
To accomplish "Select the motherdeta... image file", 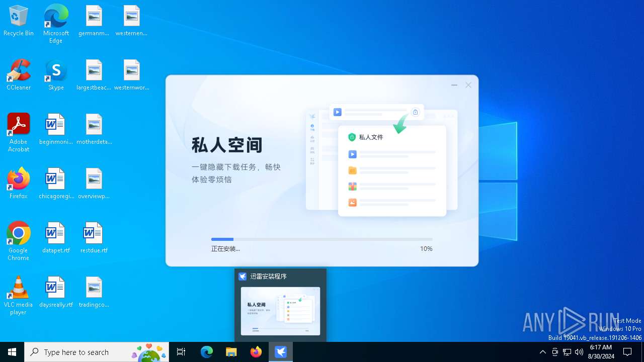I will point(94,129).
